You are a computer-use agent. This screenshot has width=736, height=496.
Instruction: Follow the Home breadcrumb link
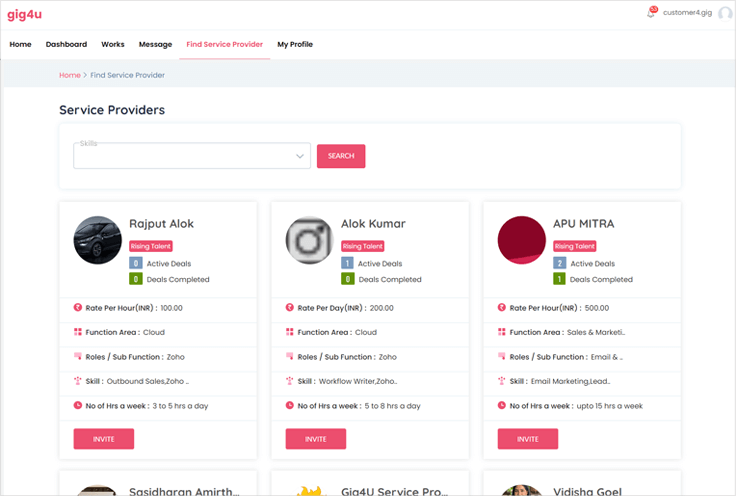69,75
